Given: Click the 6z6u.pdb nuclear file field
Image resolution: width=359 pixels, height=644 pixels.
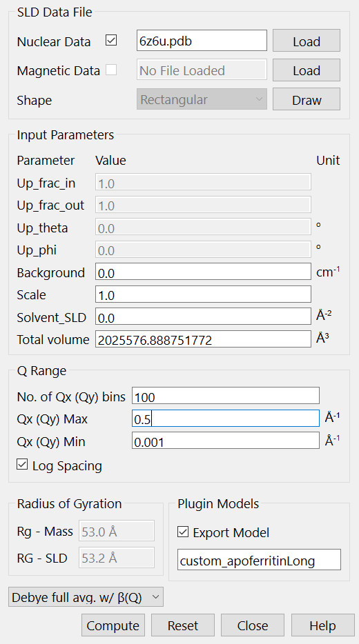Looking at the screenshot, I should tap(202, 40).
